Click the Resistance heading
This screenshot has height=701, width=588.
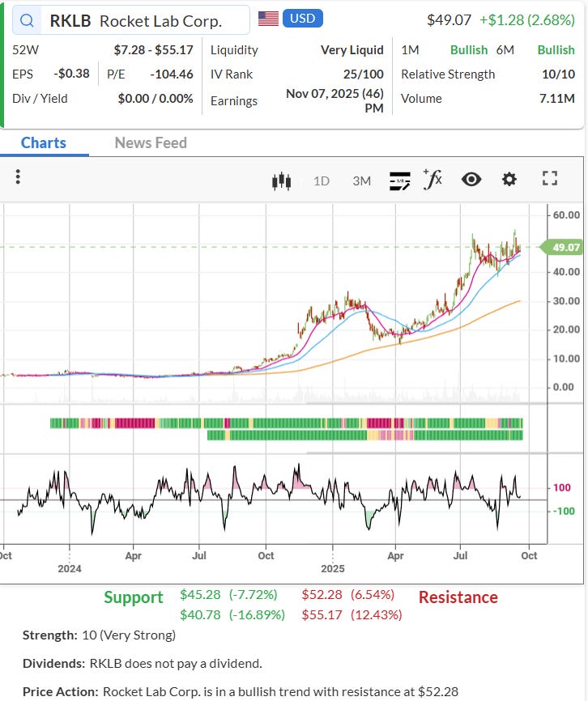tap(458, 597)
